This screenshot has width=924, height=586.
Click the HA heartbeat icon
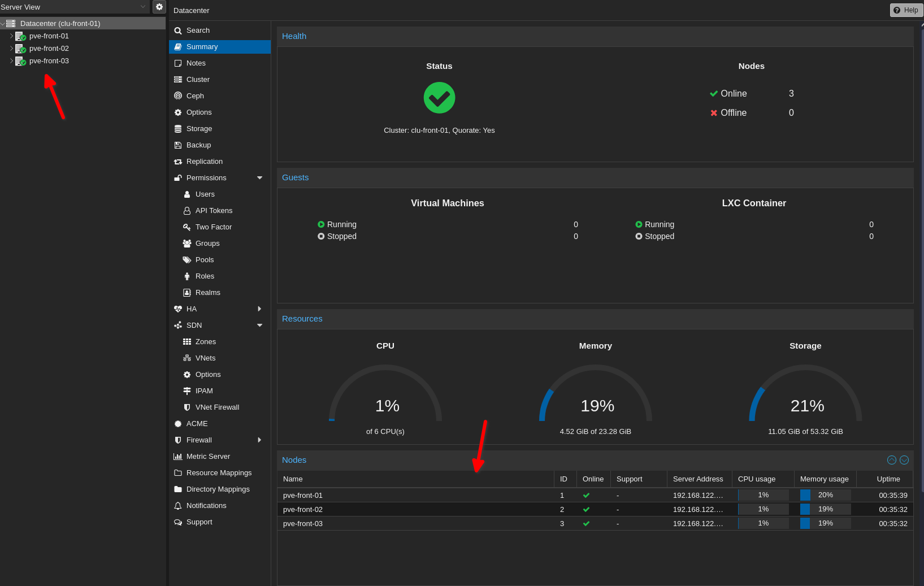click(178, 309)
